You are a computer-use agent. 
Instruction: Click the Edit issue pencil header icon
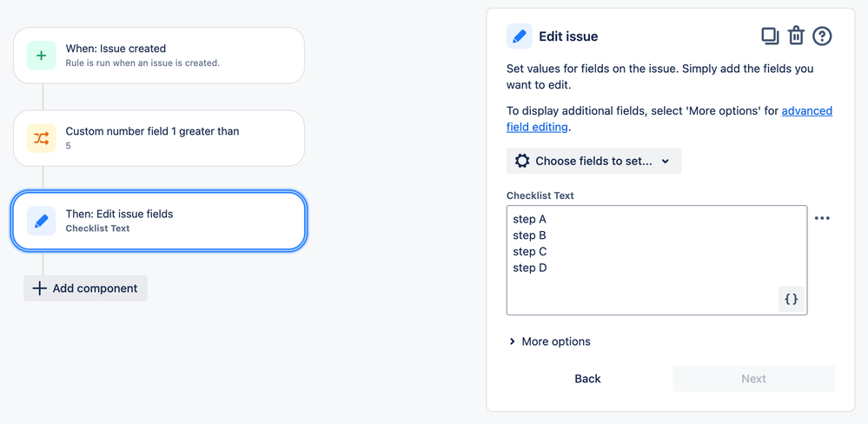(520, 36)
